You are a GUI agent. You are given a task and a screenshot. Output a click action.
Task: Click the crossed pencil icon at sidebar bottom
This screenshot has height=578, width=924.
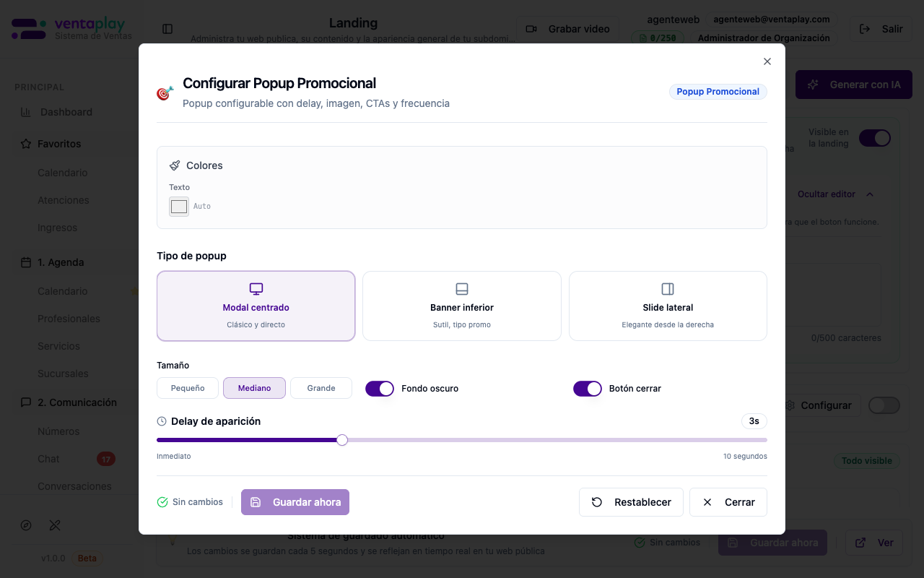(x=55, y=525)
